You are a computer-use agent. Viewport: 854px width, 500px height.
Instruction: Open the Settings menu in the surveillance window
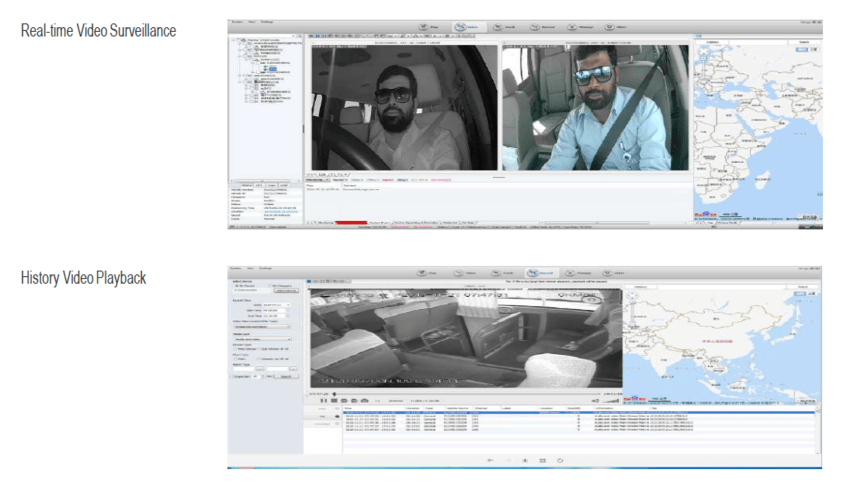point(270,19)
